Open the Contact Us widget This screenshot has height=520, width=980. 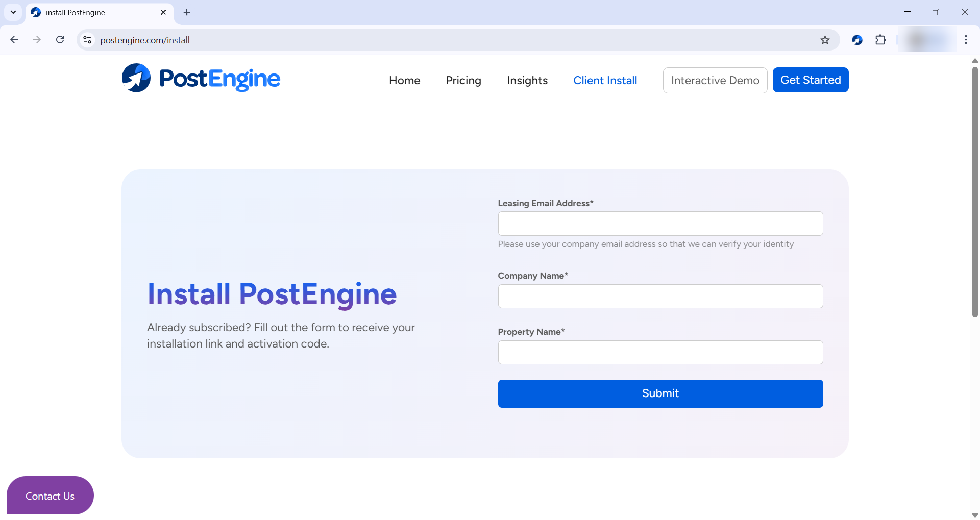point(50,496)
